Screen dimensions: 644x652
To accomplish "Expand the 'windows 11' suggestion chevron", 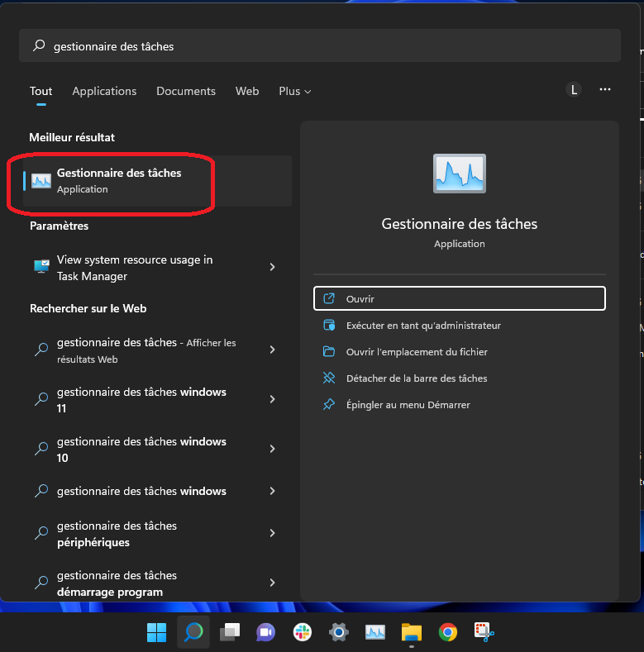I will [x=273, y=400].
